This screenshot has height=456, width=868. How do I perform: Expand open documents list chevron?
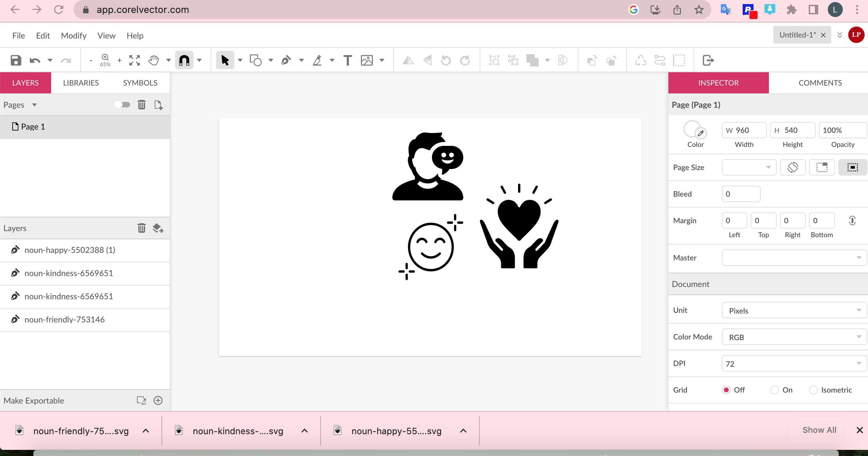[x=840, y=35]
